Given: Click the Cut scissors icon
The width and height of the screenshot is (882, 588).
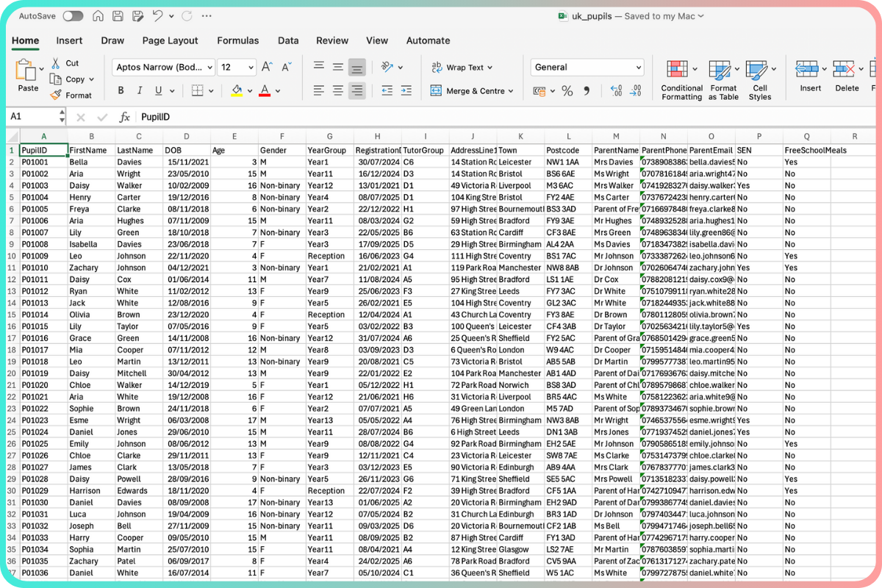Looking at the screenshot, I should (56, 63).
